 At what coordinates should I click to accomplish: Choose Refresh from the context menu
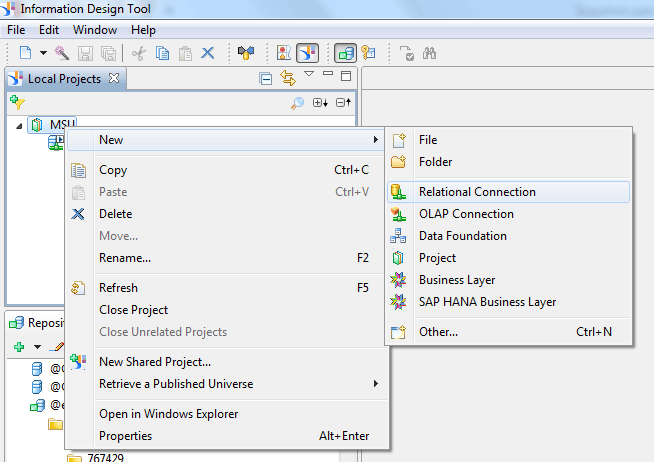(225, 288)
